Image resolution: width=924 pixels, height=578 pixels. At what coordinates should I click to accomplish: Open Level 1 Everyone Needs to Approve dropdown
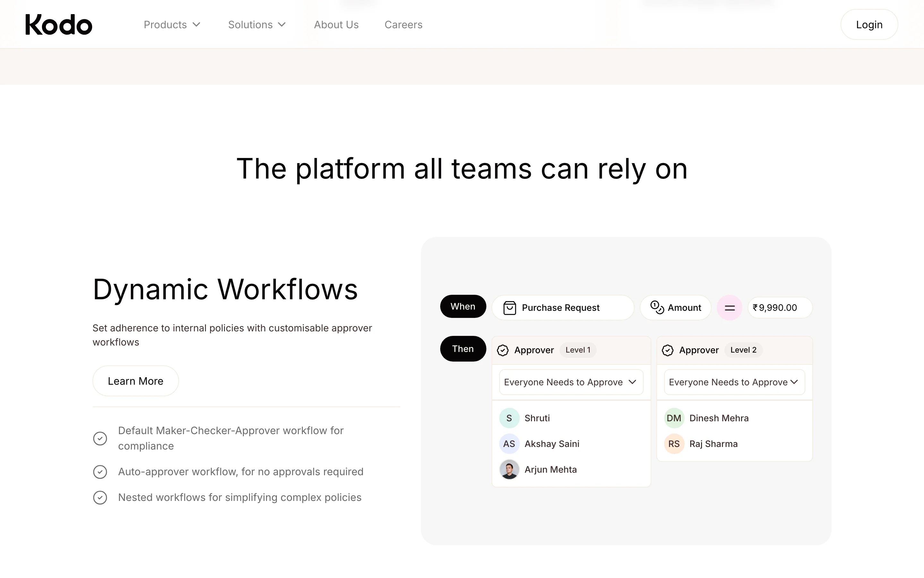pos(571,382)
